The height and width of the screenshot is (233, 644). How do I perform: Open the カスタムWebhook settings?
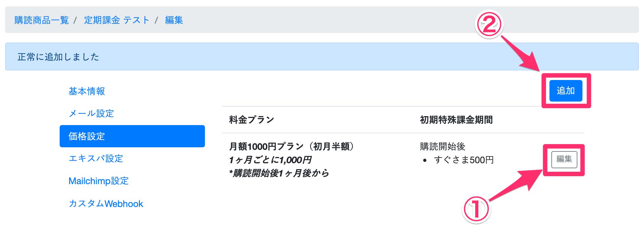pyautogui.click(x=106, y=204)
